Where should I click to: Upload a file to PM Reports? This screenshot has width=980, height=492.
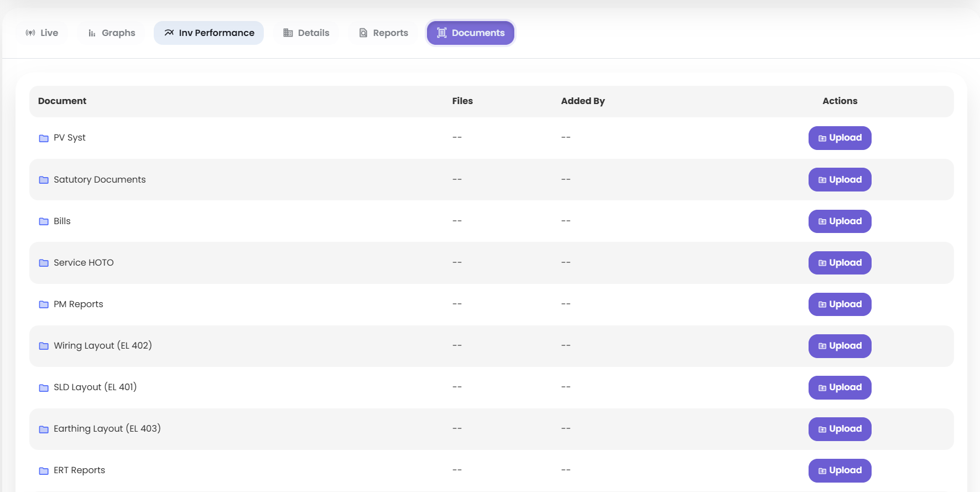click(840, 304)
